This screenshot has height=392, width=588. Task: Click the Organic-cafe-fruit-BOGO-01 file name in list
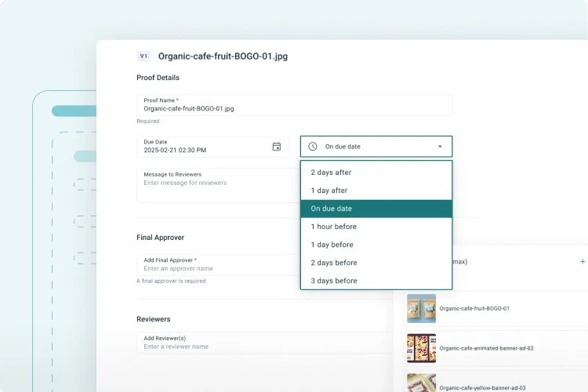(474, 308)
